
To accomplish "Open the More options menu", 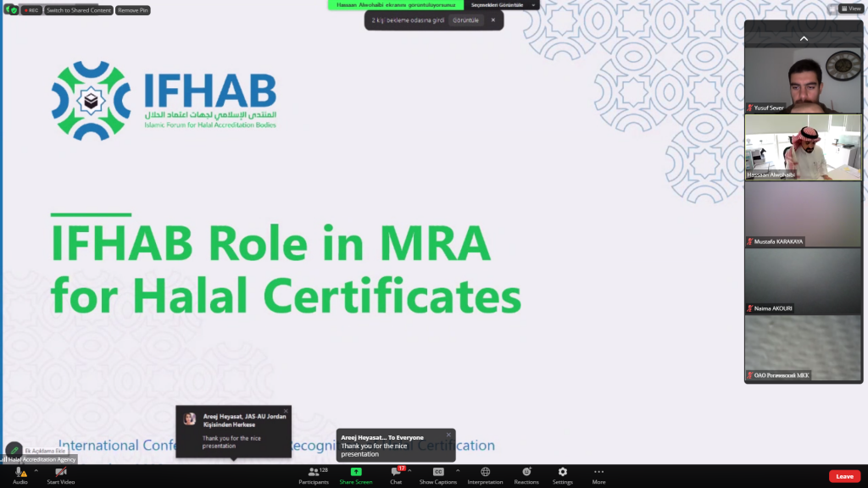I will coord(598,475).
